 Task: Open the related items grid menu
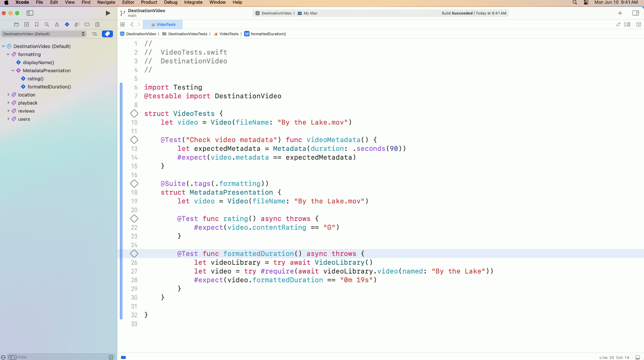pos(123,24)
